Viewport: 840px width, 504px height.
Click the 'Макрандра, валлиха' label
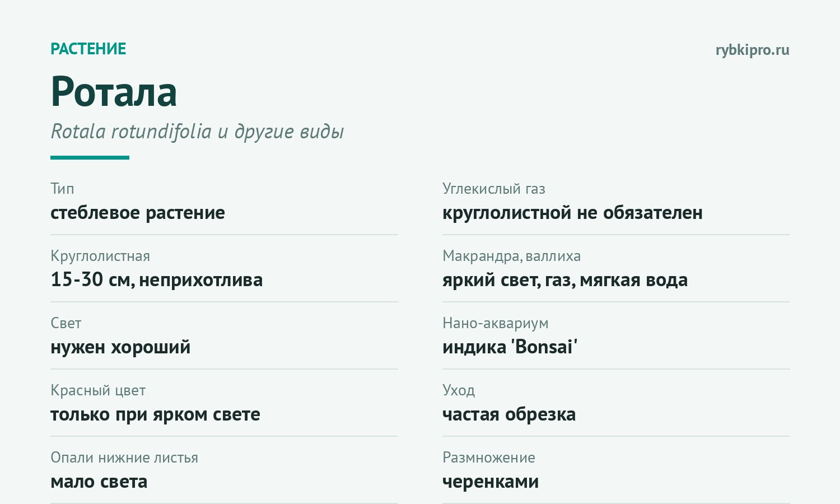tap(511, 256)
